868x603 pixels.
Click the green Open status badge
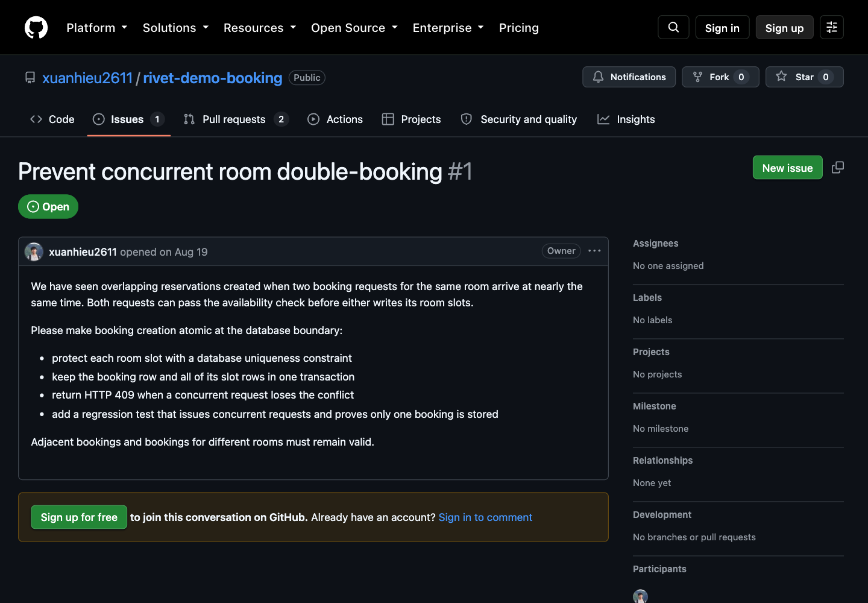coord(48,207)
